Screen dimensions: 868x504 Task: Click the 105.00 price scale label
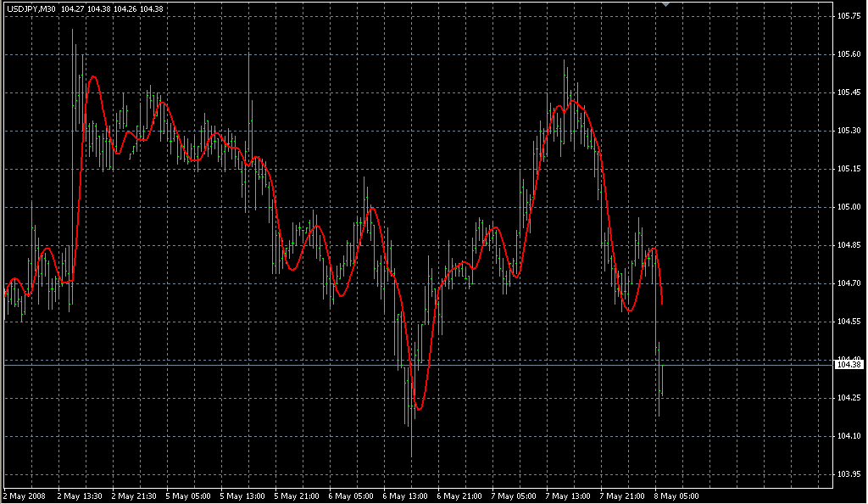click(848, 207)
